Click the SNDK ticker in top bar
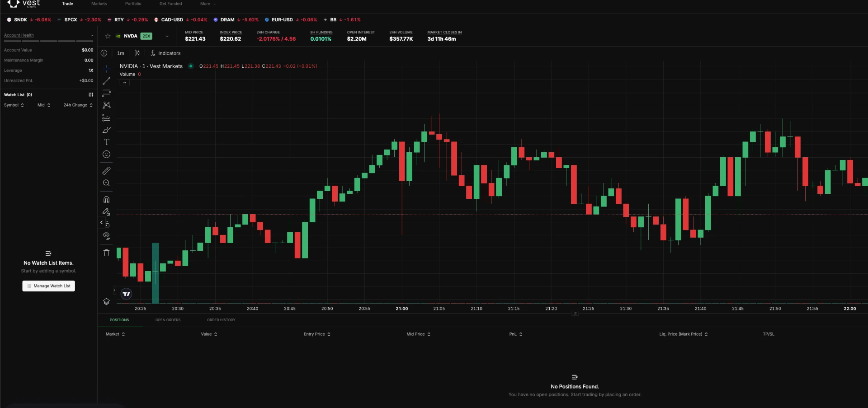Screen dimensions: 868x408 click(29, 20)
